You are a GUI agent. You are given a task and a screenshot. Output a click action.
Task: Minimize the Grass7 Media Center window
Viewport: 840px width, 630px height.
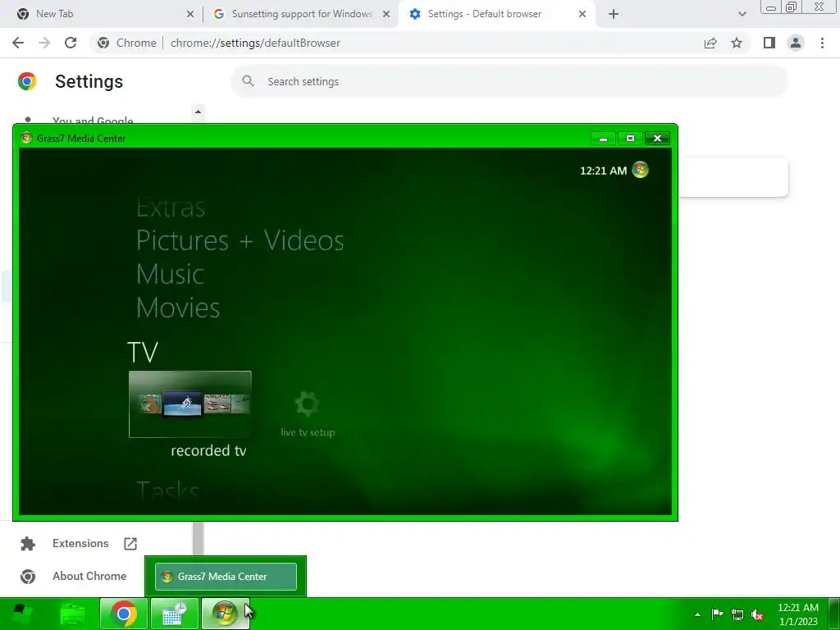tap(603, 139)
